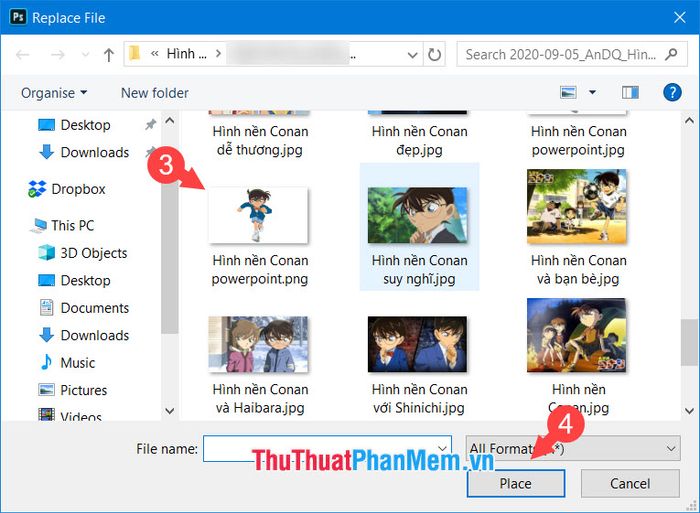Go up one folder level
Image resolution: width=700 pixels, height=513 pixels.
pyautogui.click(x=108, y=55)
